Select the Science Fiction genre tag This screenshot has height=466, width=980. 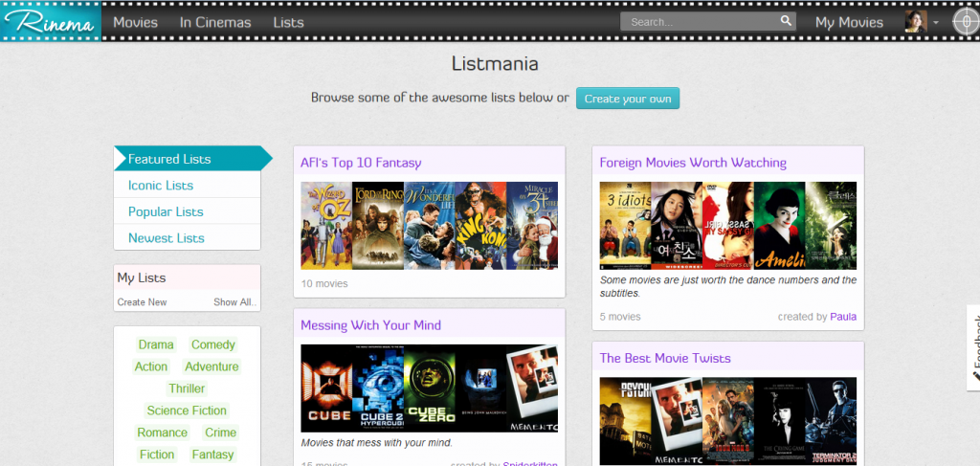pyautogui.click(x=187, y=411)
